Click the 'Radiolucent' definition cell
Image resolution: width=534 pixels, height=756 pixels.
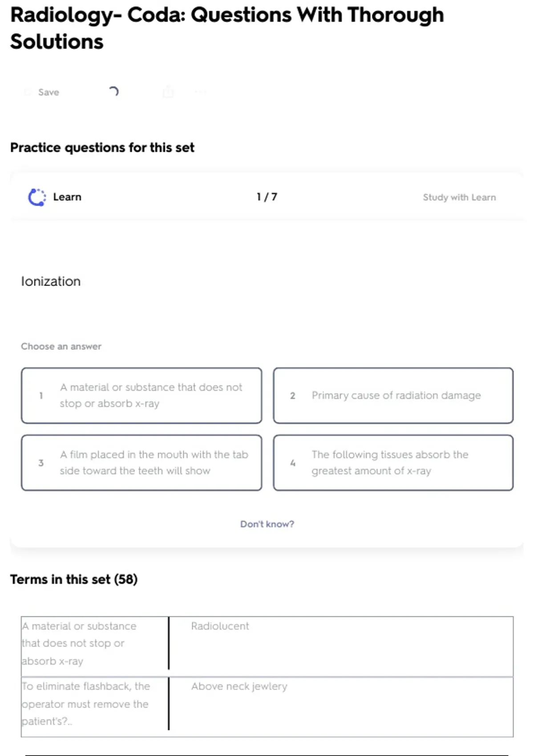pyautogui.click(x=220, y=626)
